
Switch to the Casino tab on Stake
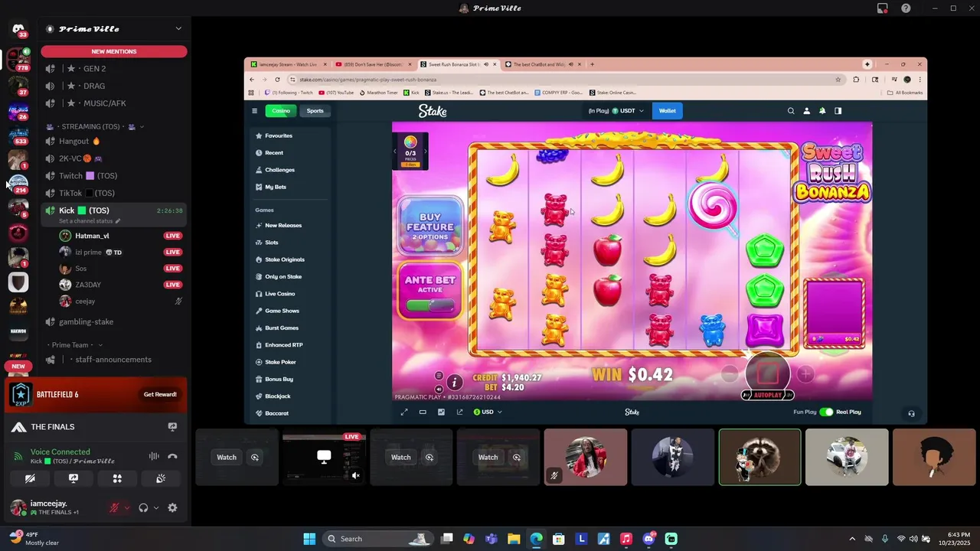[x=281, y=111]
